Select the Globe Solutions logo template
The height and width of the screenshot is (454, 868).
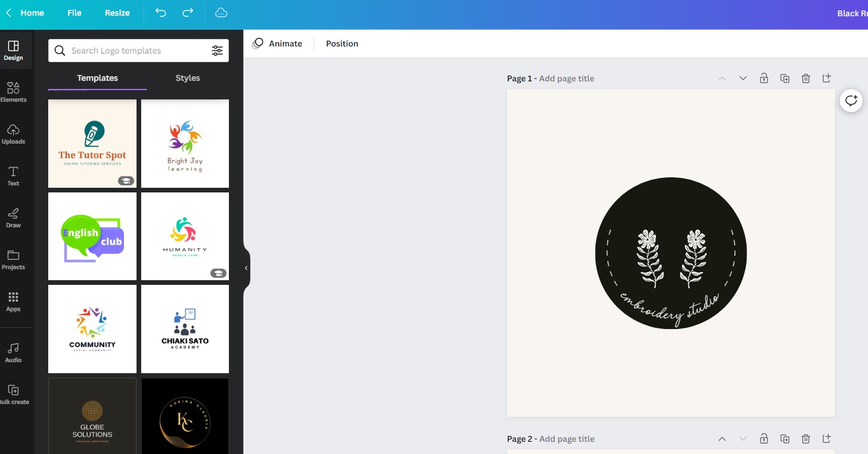[92, 416]
